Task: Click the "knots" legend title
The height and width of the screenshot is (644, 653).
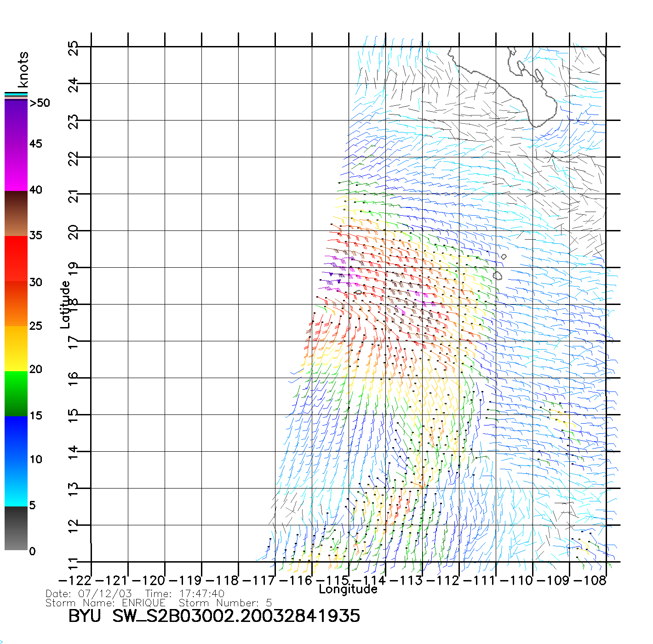Action: (x=23, y=69)
